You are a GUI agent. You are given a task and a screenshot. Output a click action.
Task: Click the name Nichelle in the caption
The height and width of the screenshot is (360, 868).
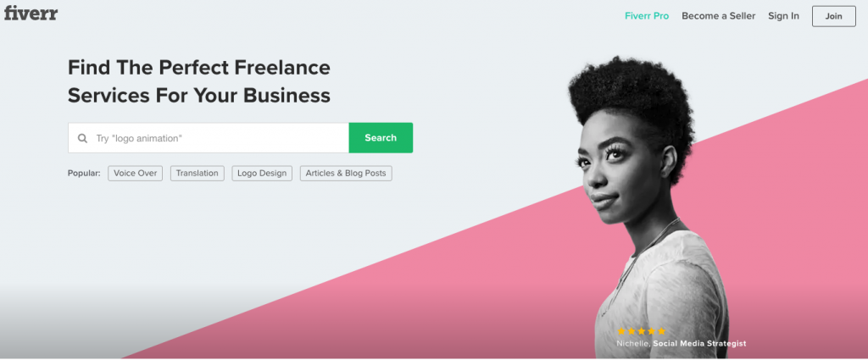[x=632, y=343]
